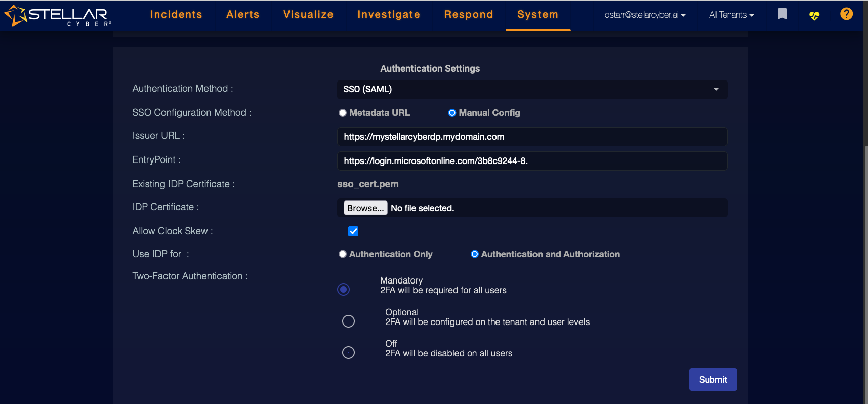
Task: Choose Authentication Only for IDP use
Action: coord(343,254)
